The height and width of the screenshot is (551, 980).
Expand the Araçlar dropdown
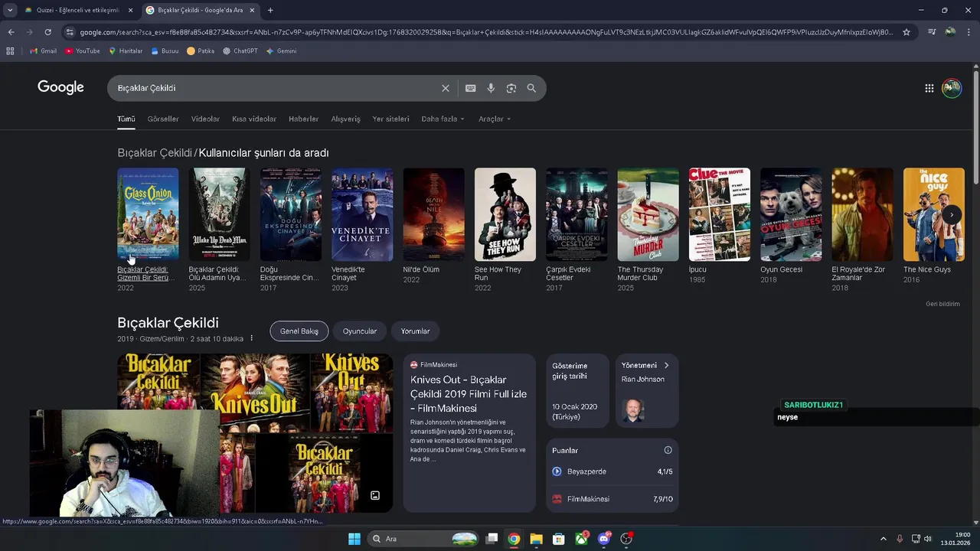coord(495,119)
